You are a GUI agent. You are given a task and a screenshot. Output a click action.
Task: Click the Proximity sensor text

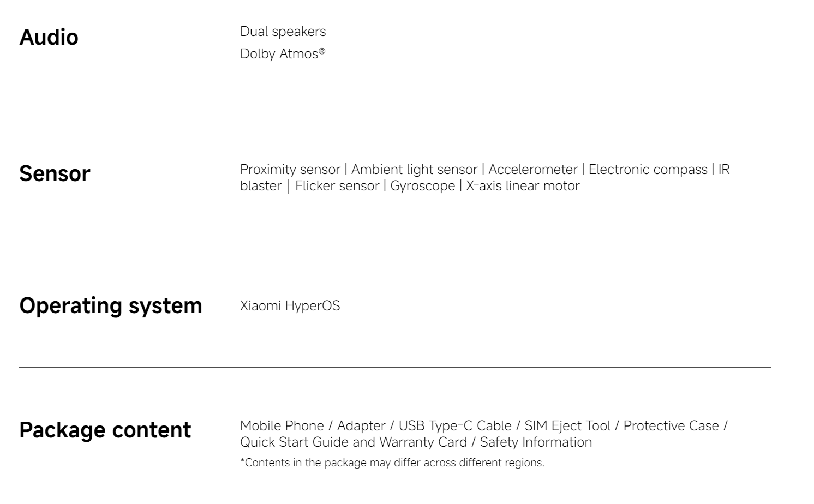pos(290,170)
